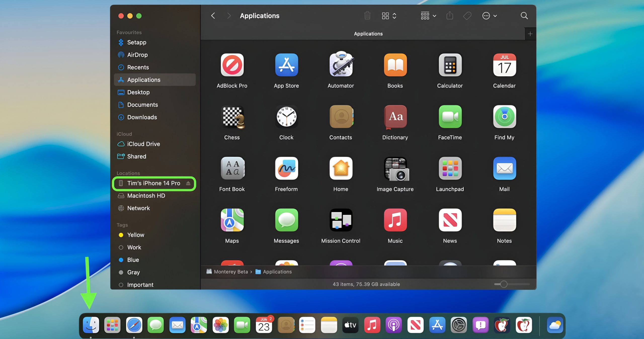
Task: Select Tim's iPhone 14 Pro location
Action: coord(154,183)
